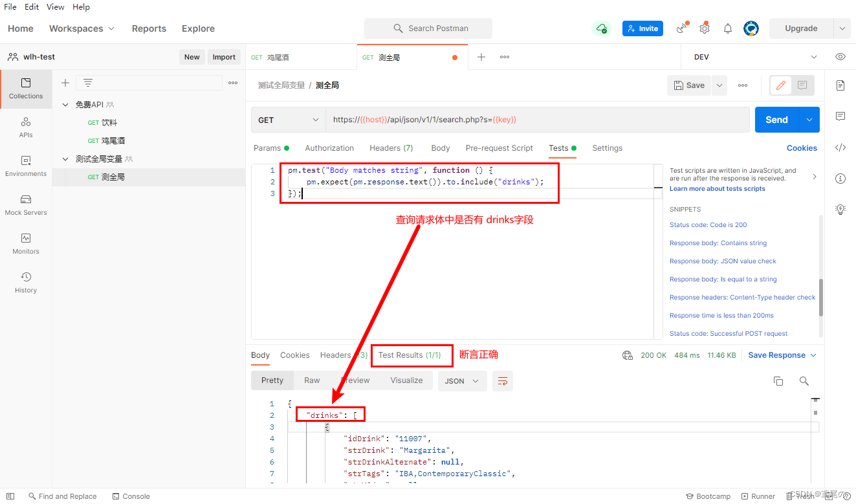The width and height of the screenshot is (856, 504).
Task: Open the HTTP method GET dropdown
Action: [289, 120]
